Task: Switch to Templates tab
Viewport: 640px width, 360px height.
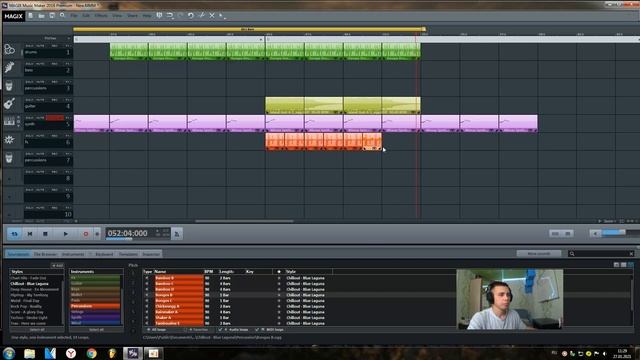Action: pyautogui.click(x=128, y=254)
